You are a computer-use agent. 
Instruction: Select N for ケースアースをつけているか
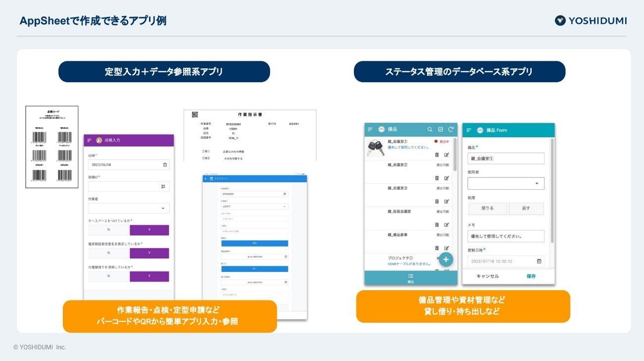click(109, 230)
